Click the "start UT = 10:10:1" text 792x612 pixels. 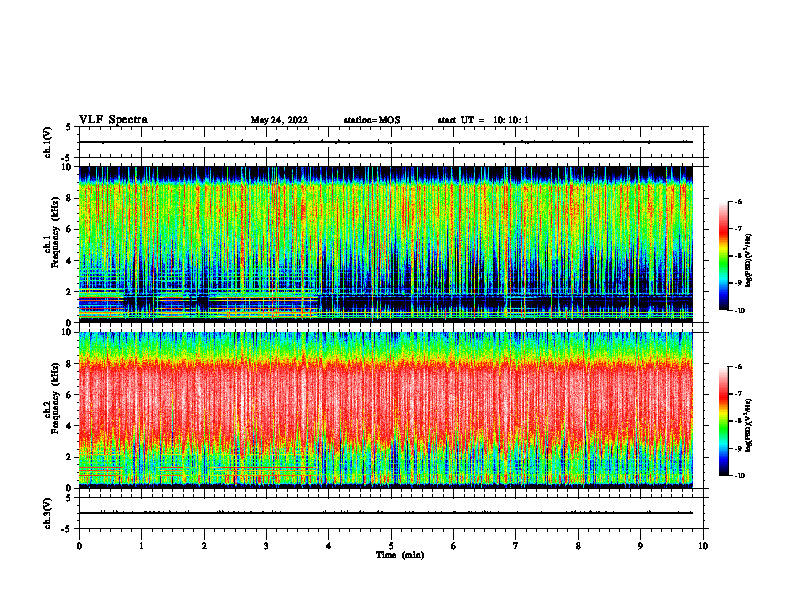483,120
